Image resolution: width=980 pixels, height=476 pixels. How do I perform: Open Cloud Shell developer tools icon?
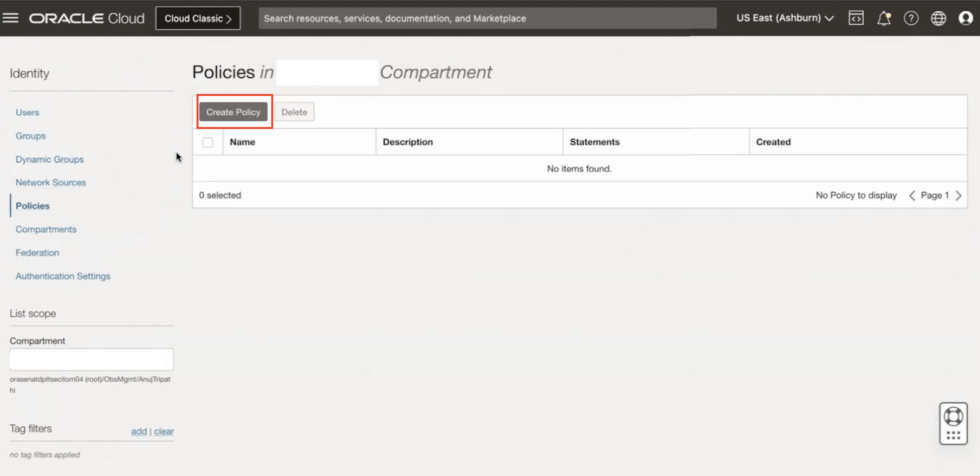tap(856, 18)
